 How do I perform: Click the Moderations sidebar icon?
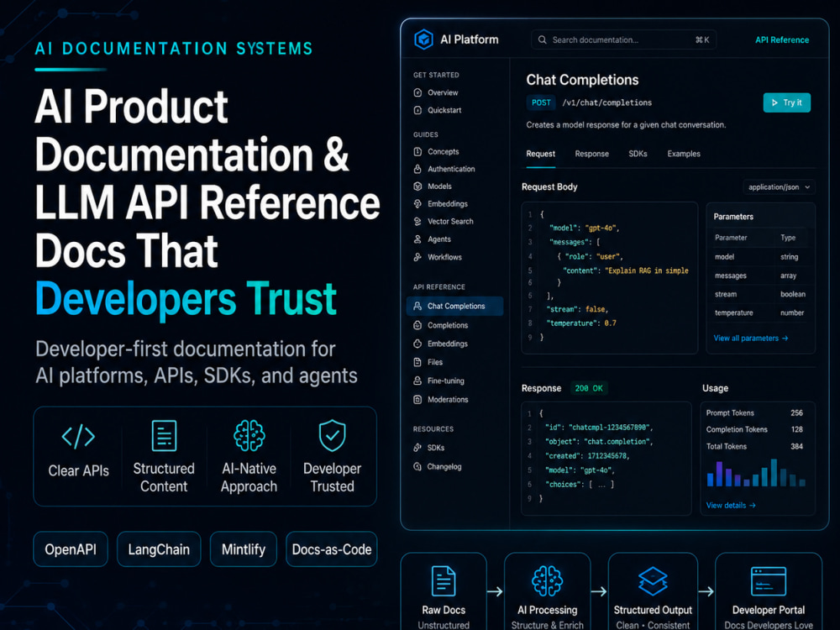pyautogui.click(x=417, y=400)
